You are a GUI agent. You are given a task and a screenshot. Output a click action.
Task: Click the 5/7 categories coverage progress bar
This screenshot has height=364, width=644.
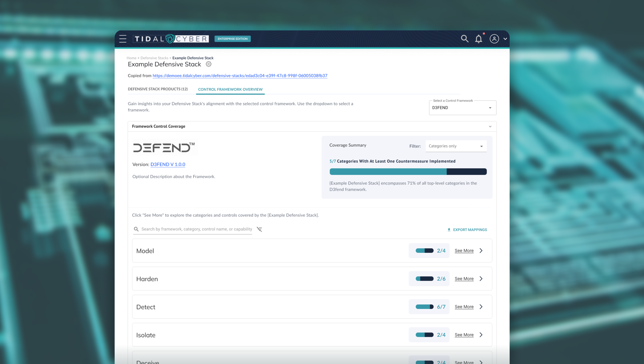(x=408, y=172)
